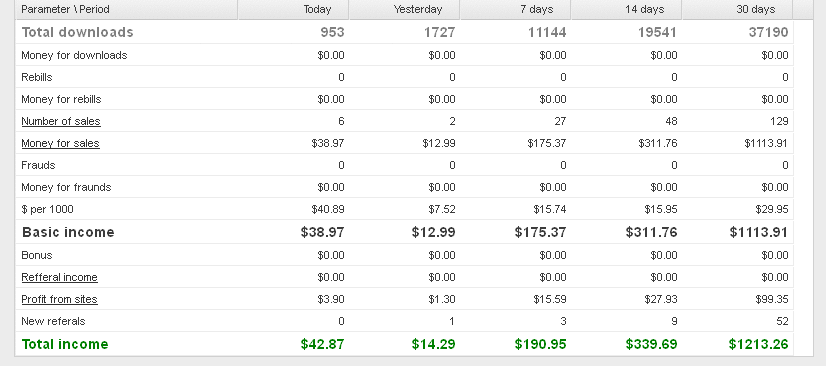Click the Total income row label
The image size is (826, 366).
pyautogui.click(x=65, y=344)
